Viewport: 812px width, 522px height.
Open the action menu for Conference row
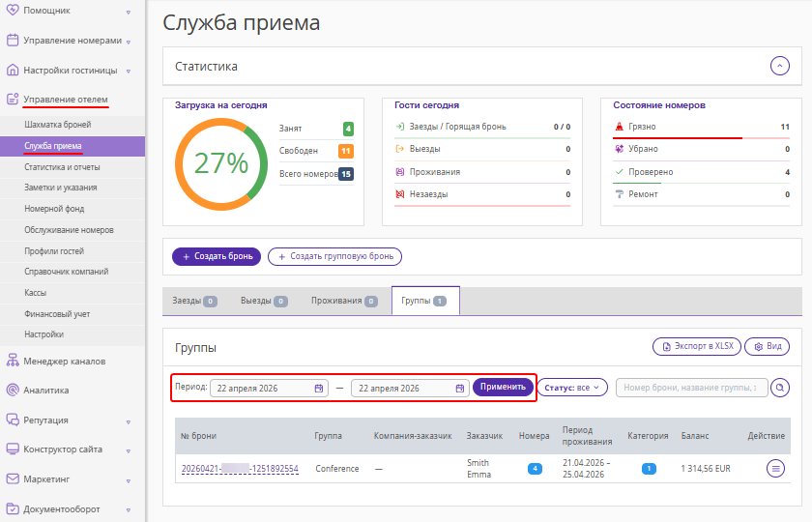(775, 469)
